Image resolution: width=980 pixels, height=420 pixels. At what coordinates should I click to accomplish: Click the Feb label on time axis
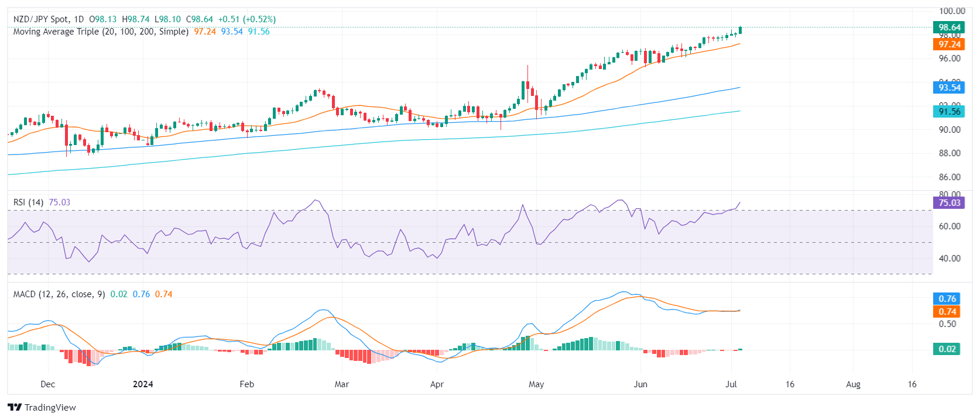pyautogui.click(x=247, y=384)
